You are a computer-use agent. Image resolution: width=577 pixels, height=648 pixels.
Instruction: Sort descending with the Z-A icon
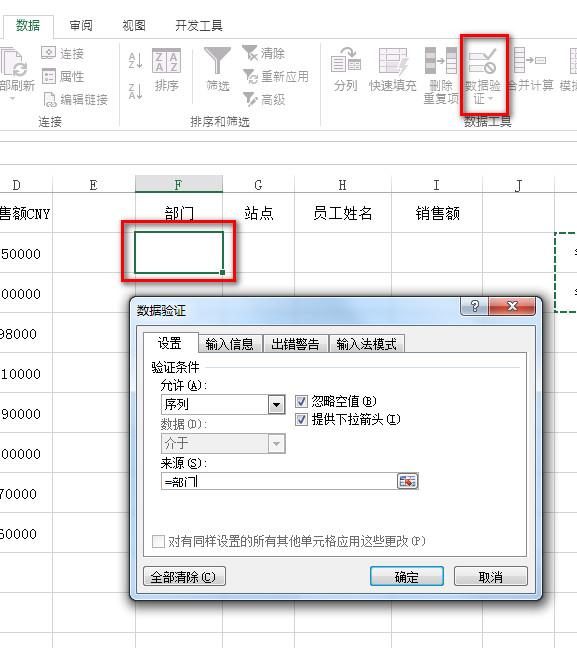[x=136, y=91]
